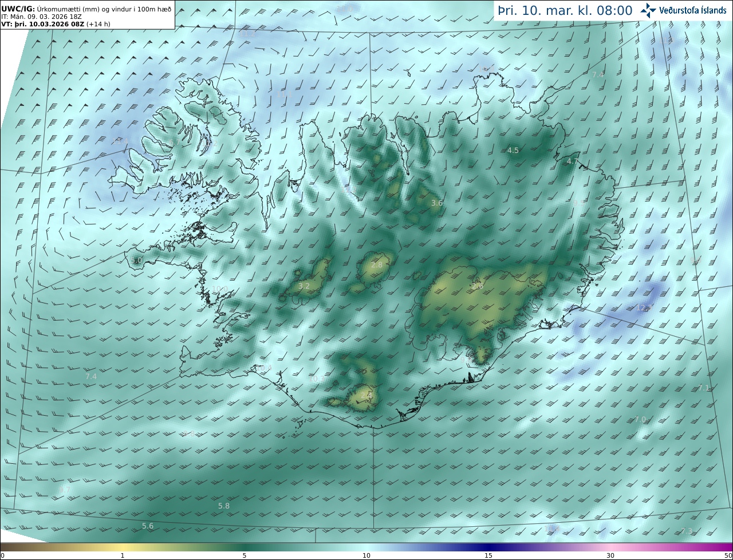
Task: Click the 0 tick on the color scale
Action: [2, 555]
